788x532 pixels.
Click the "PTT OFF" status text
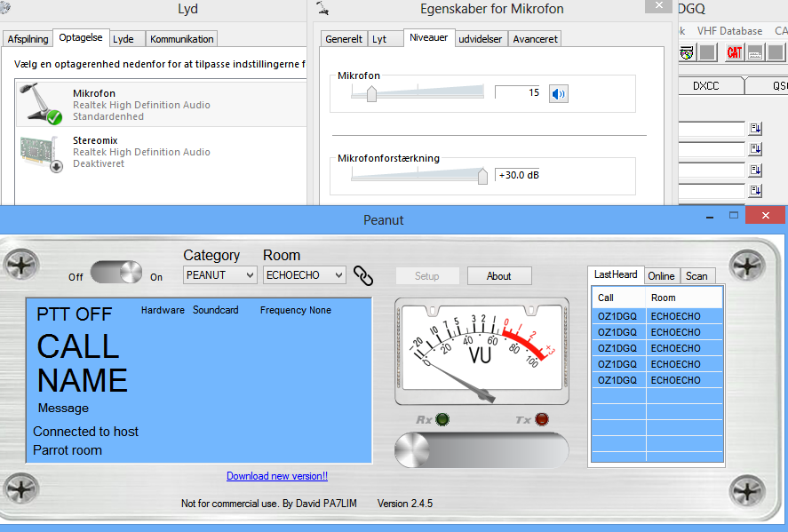(75, 314)
